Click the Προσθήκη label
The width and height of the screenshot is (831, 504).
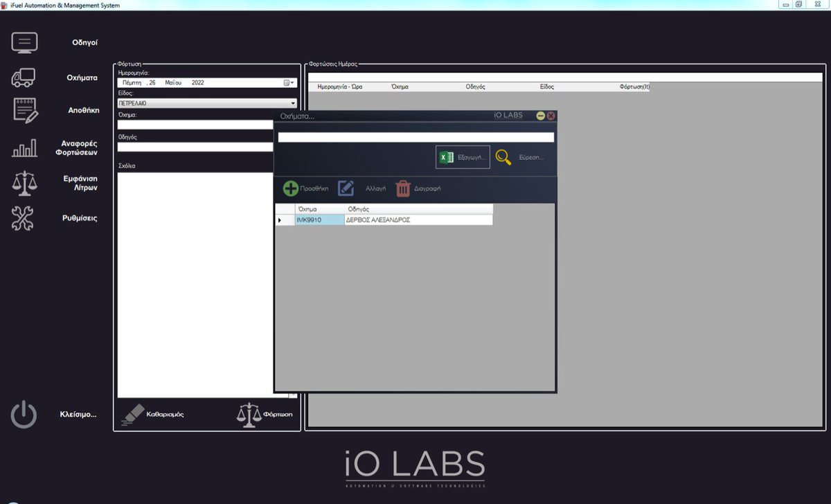click(x=315, y=188)
